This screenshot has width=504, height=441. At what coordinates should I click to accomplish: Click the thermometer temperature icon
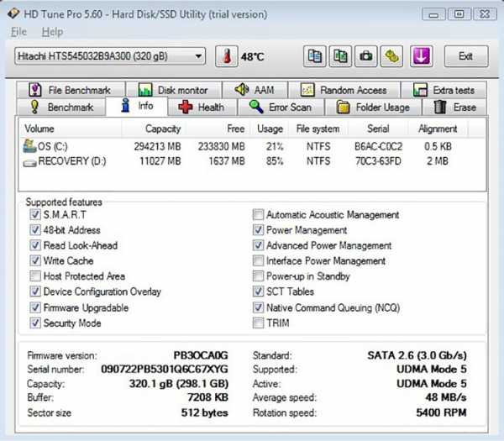pos(227,56)
